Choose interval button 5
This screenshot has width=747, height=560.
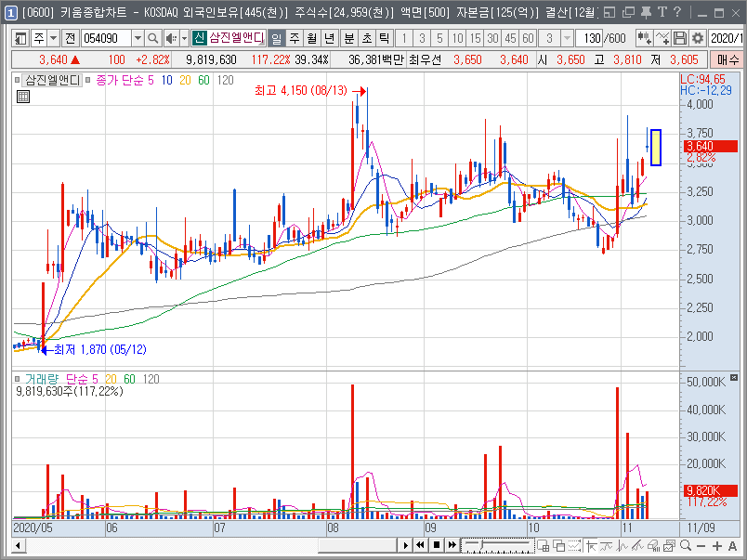tap(439, 38)
